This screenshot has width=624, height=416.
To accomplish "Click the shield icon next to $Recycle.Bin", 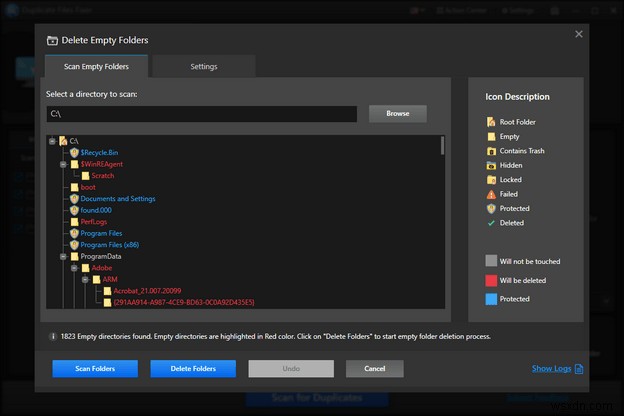I will pos(74,152).
